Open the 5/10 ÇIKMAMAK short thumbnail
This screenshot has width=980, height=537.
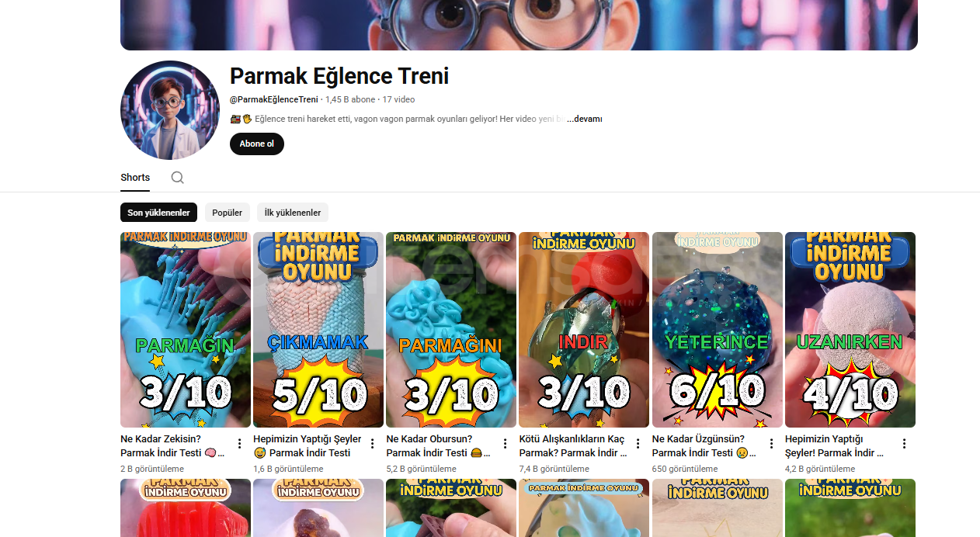coord(318,330)
